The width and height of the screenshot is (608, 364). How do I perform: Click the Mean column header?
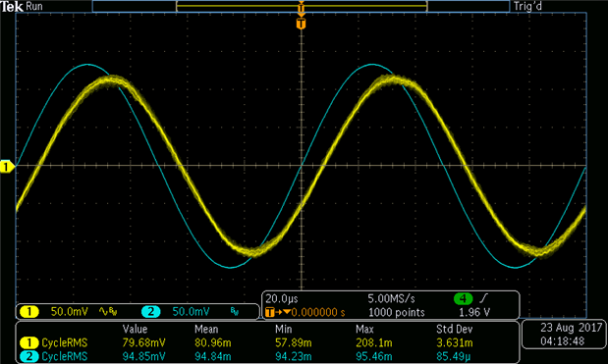(x=206, y=329)
